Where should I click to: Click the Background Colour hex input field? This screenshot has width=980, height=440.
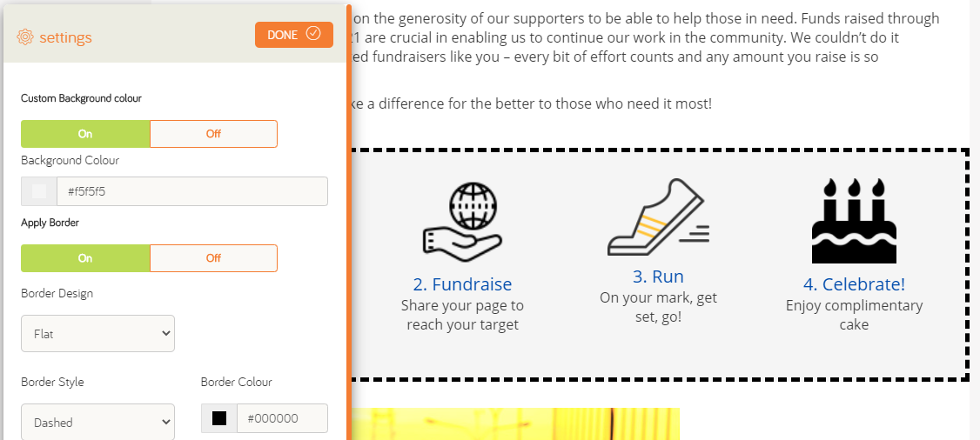pyautogui.click(x=191, y=191)
